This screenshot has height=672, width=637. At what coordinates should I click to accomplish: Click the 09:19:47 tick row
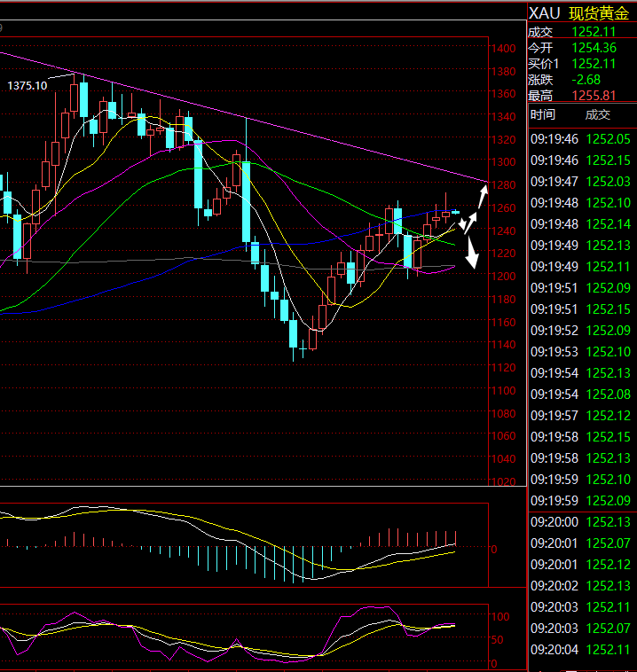click(x=580, y=182)
